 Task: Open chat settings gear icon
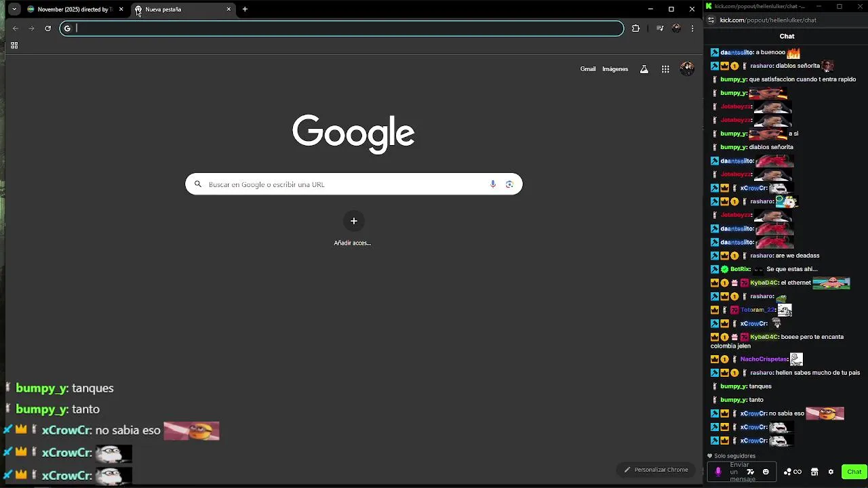pyautogui.click(x=831, y=472)
